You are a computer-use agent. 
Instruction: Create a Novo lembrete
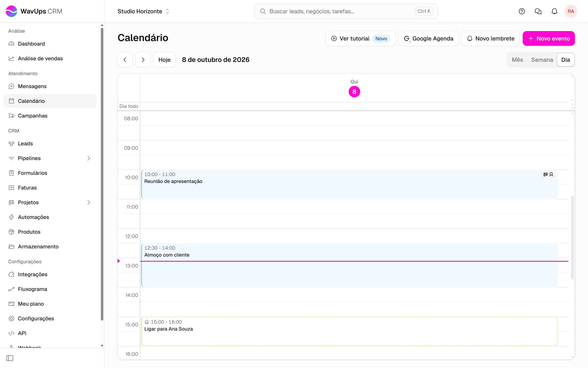click(x=490, y=38)
